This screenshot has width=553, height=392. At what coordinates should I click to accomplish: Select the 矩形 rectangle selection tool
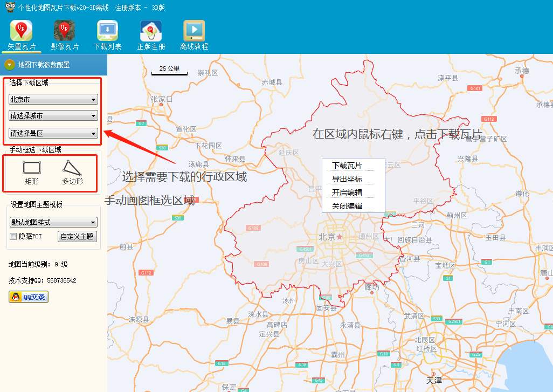[32, 173]
